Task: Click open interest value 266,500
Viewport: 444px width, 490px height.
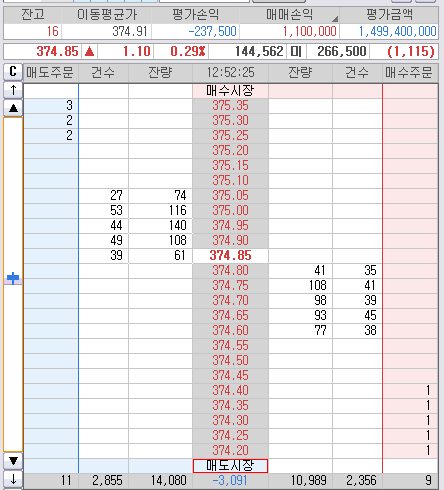Action: click(x=342, y=51)
